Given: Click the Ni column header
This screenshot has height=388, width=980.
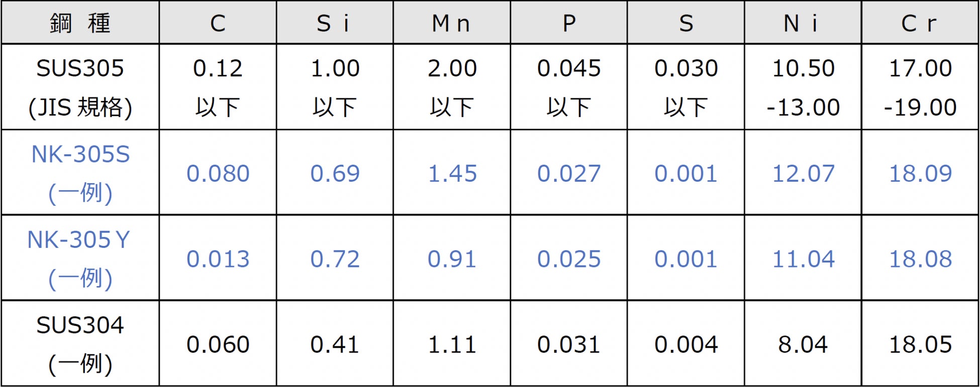Looking at the screenshot, I should click(x=802, y=23).
